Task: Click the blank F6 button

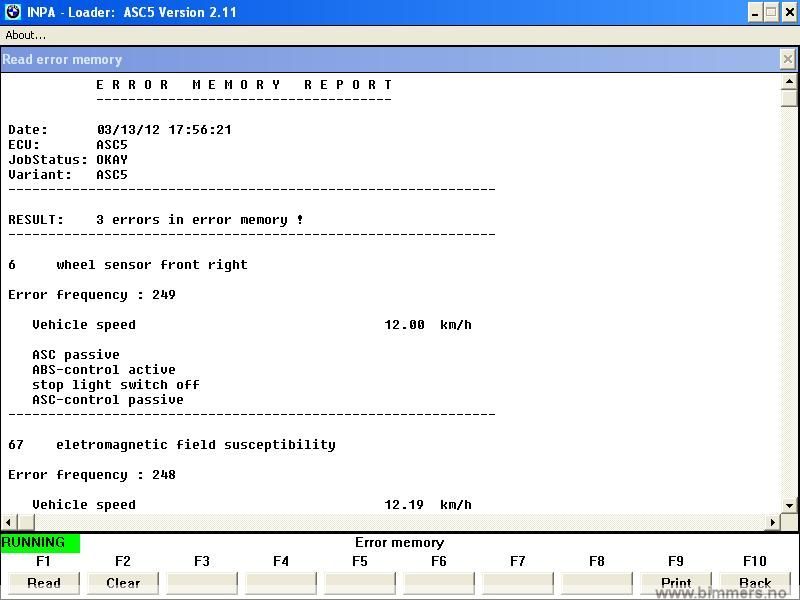Action: click(x=439, y=583)
